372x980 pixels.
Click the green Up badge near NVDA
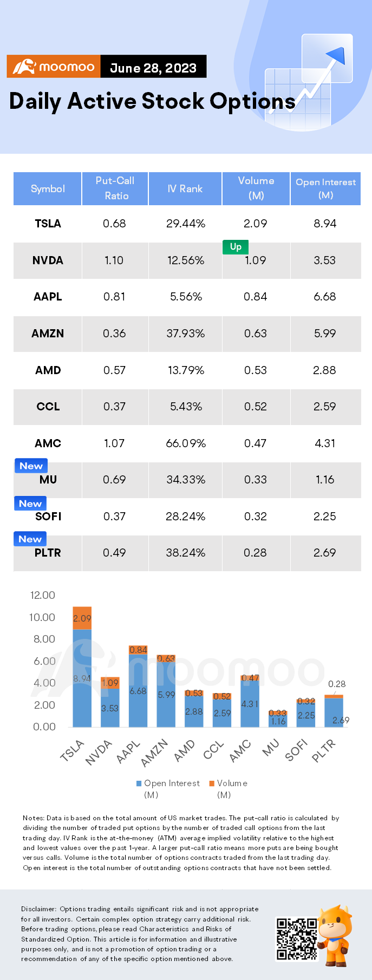click(236, 247)
